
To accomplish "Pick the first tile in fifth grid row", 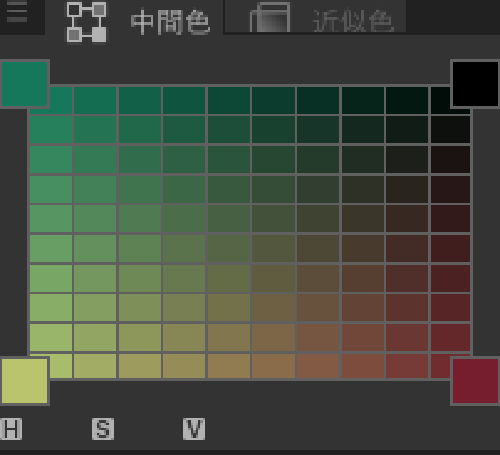I will 51,219.
